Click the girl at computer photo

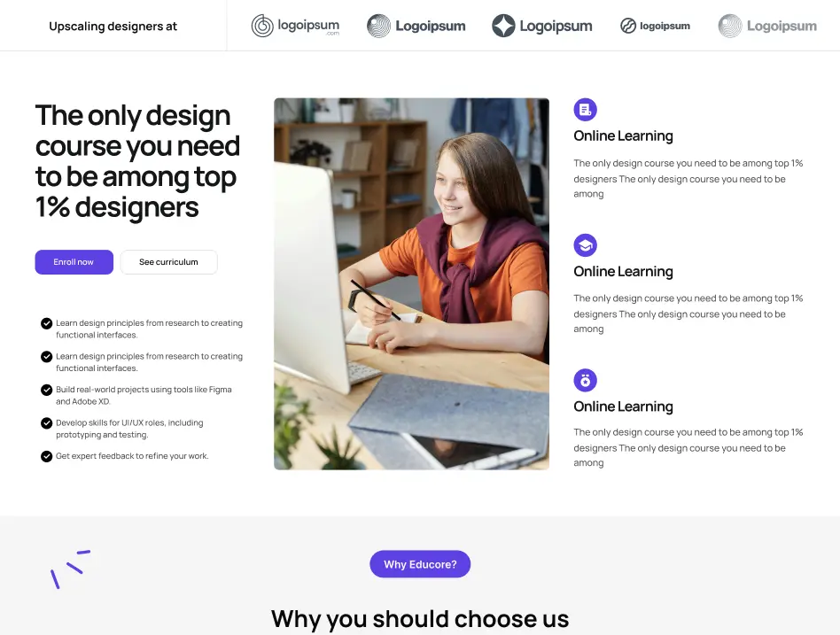point(411,283)
